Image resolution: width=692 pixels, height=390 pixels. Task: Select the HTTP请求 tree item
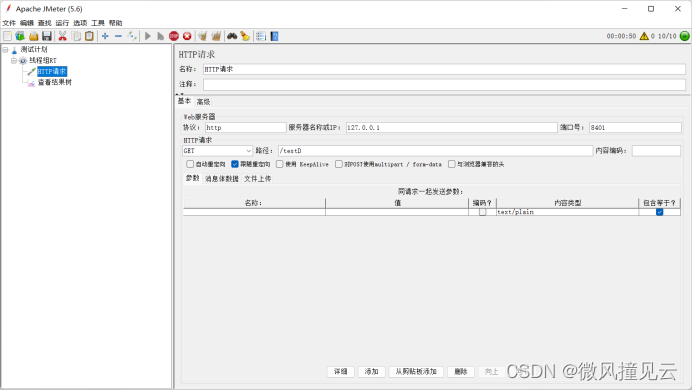(52, 71)
